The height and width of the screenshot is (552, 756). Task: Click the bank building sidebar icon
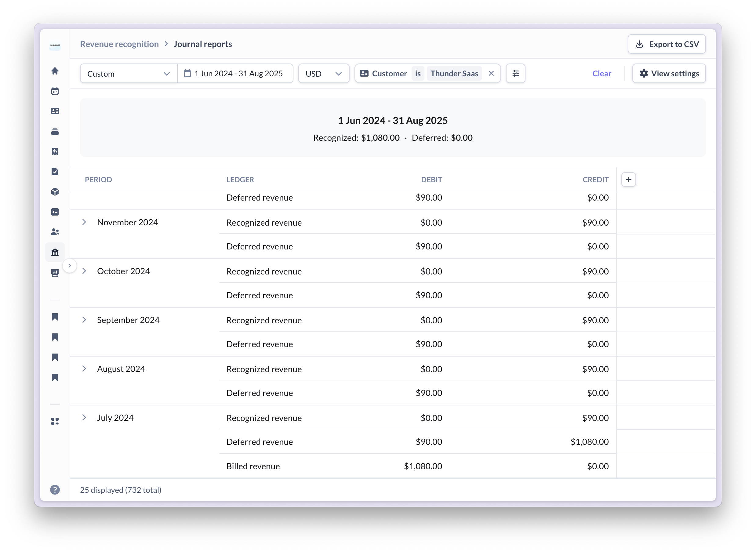pyautogui.click(x=55, y=252)
